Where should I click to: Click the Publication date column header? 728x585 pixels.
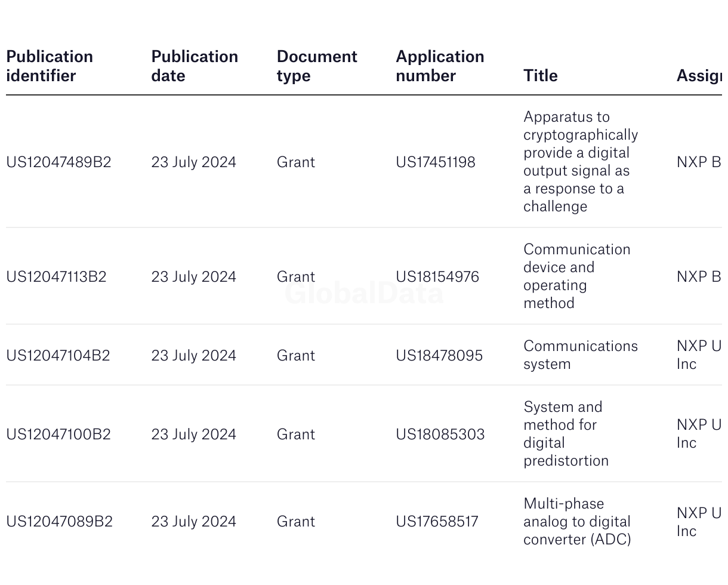click(x=195, y=66)
